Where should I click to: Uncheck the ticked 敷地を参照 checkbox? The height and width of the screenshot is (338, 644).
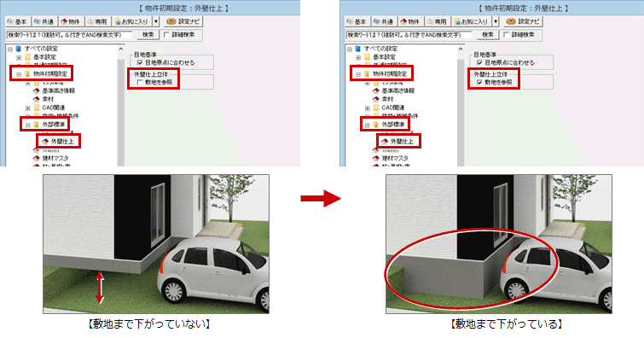(x=479, y=82)
